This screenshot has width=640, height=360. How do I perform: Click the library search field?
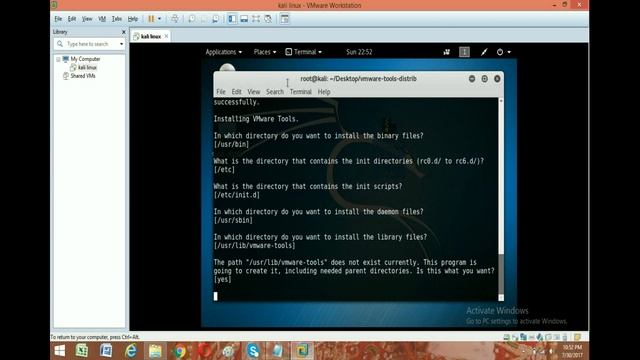pos(89,44)
